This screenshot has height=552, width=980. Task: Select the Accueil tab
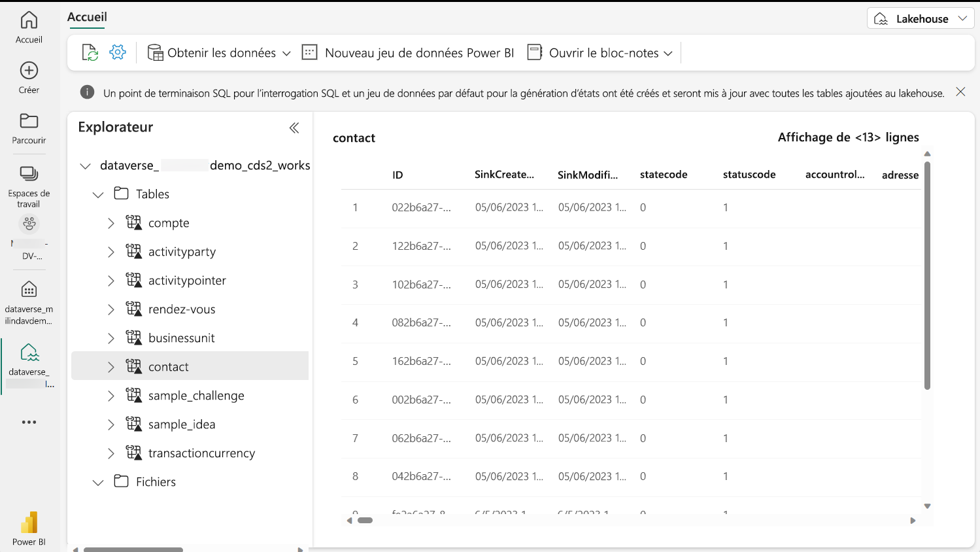pos(87,17)
